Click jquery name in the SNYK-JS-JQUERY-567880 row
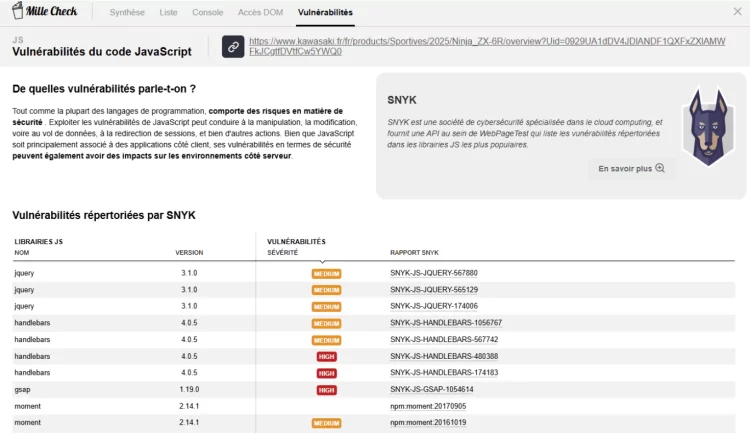 click(24, 273)
